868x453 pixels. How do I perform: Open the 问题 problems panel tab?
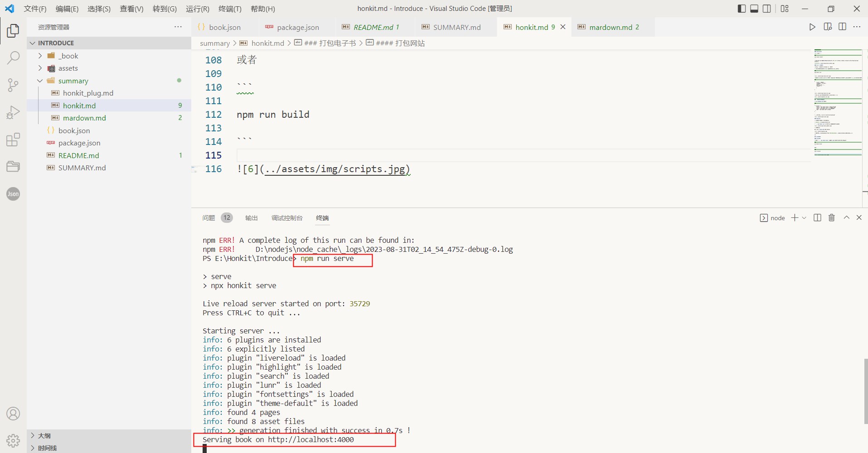point(209,218)
